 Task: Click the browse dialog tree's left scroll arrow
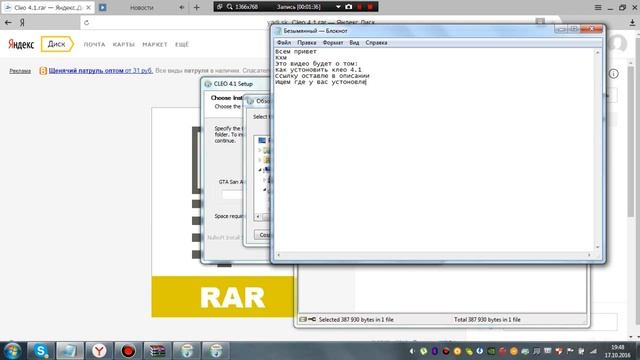click(258, 216)
